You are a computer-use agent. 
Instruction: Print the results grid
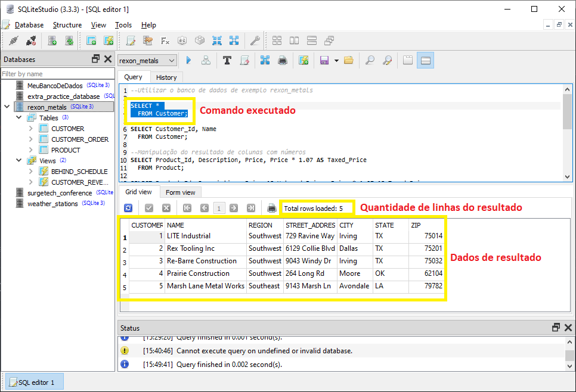pyautogui.click(x=272, y=208)
